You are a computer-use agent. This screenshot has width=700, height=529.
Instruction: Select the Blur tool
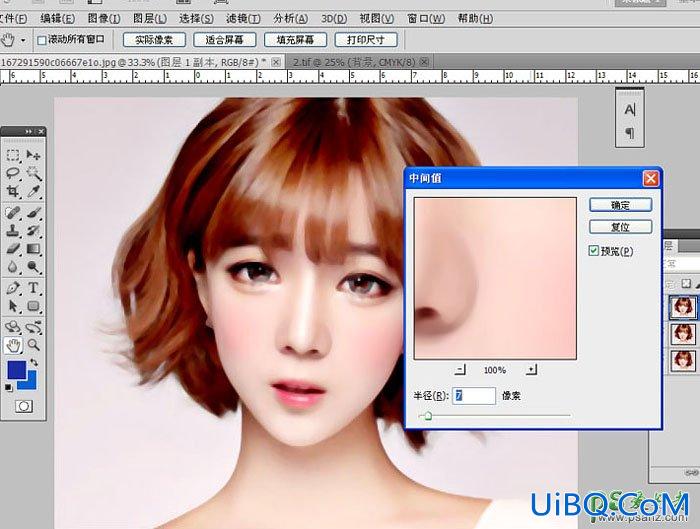click(13, 267)
